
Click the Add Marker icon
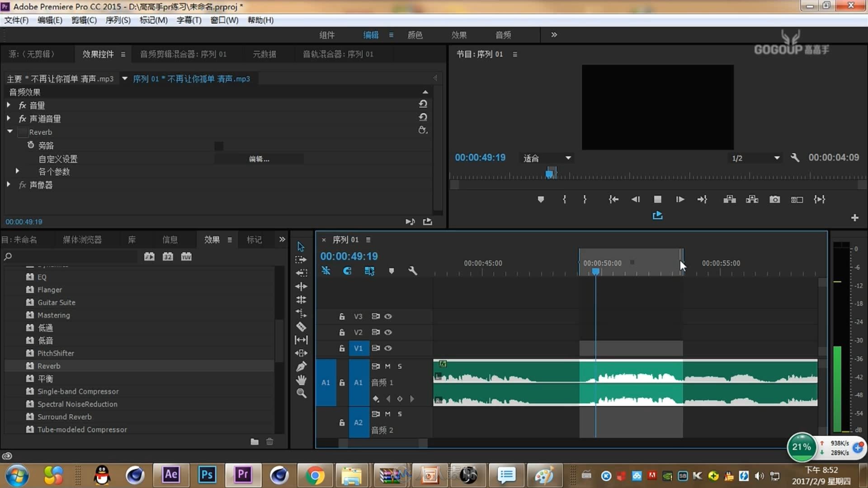541,199
